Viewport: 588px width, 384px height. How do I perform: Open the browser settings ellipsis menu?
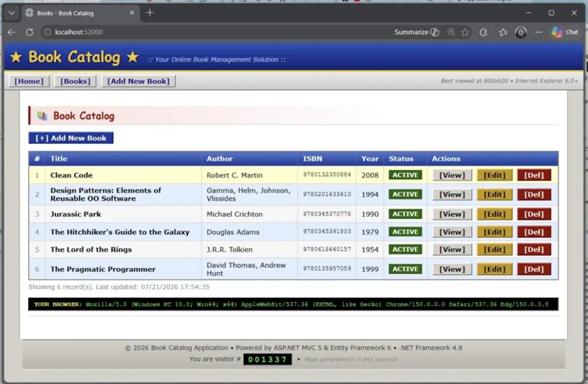[x=538, y=32]
